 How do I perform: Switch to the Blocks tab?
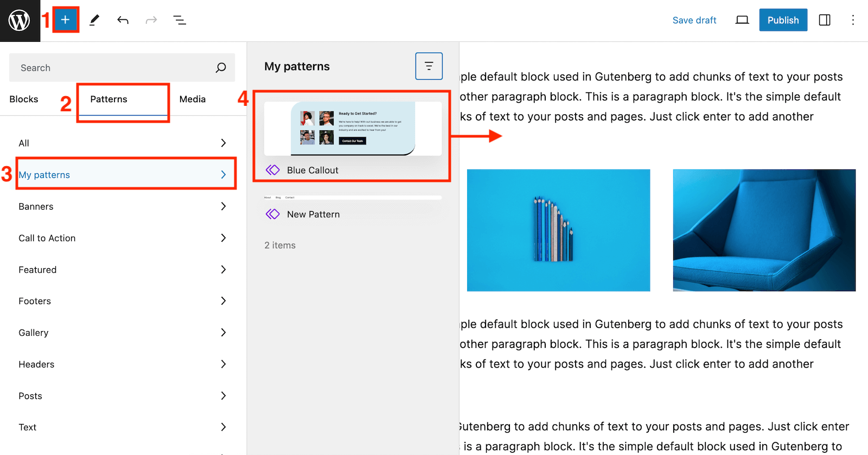coord(24,99)
